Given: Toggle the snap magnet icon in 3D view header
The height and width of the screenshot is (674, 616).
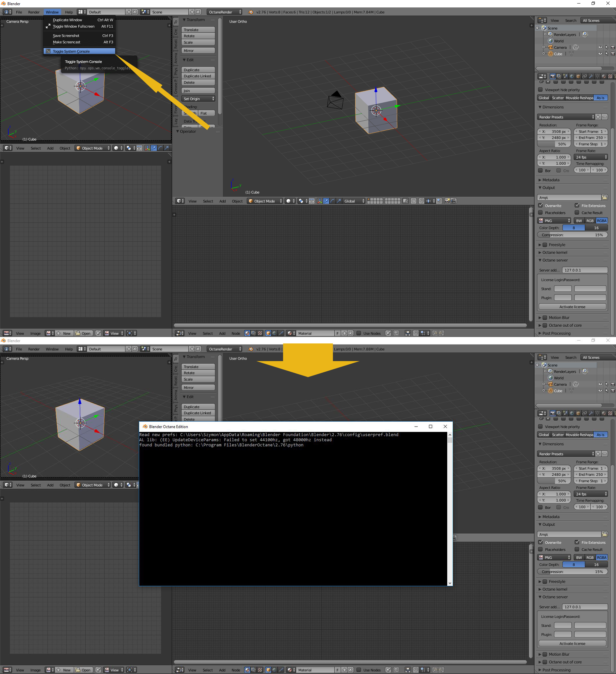Looking at the screenshot, I should click(x=422, y=201).
